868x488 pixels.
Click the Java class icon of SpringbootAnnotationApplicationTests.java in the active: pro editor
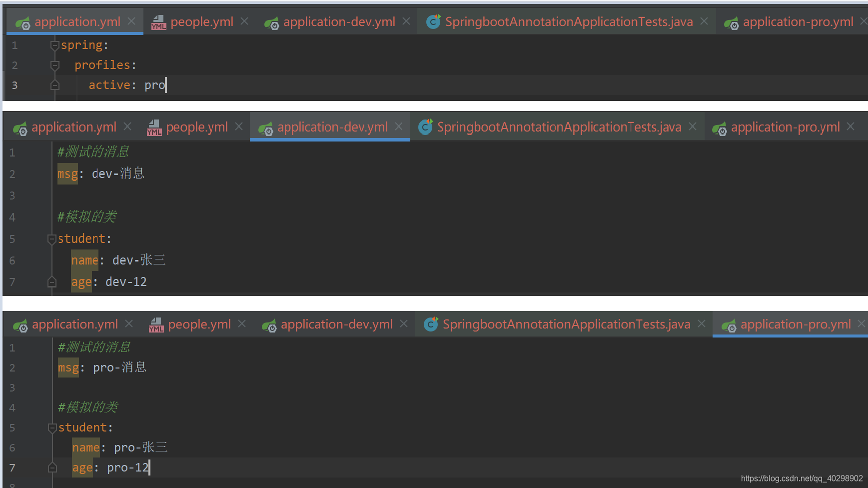tap(433, 21)
